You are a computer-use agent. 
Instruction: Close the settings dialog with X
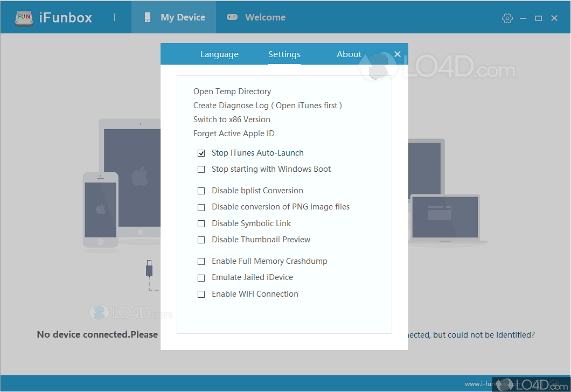tap(398, 54)
